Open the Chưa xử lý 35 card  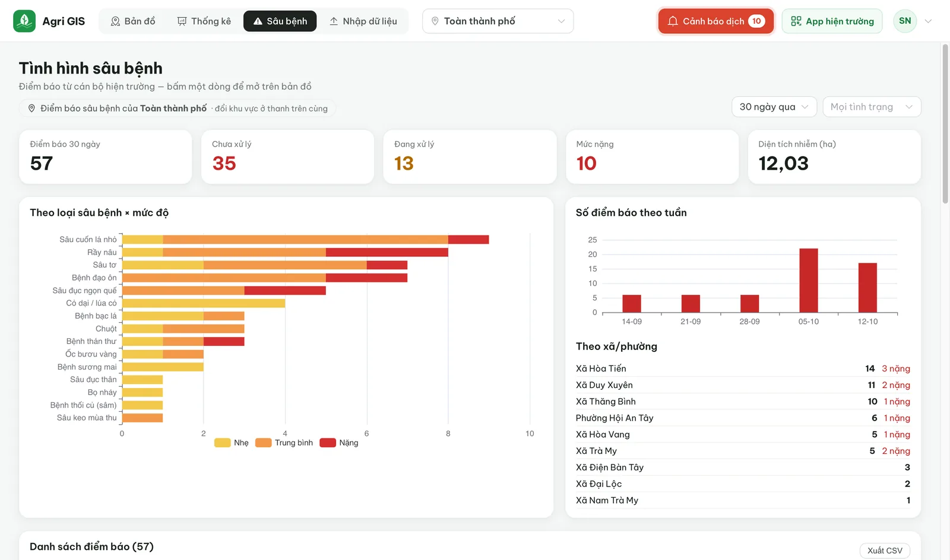point(288,157)
